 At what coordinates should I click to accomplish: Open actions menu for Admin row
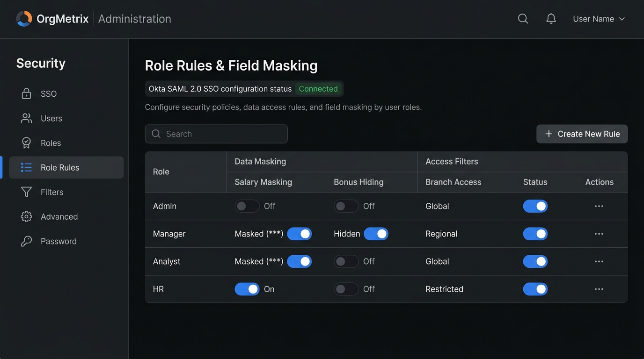coord(599,206)
